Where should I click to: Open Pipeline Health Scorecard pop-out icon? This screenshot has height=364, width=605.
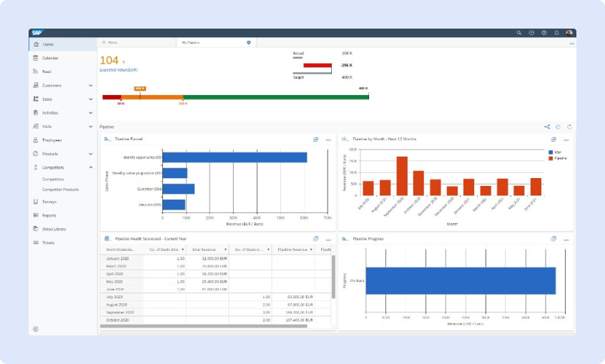(x=315, y=239)
